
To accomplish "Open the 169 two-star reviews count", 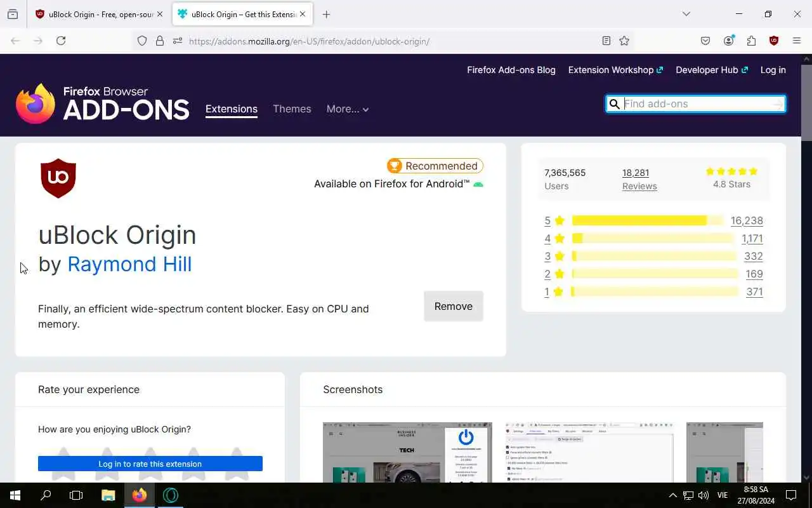I will [x=754, y=274].
